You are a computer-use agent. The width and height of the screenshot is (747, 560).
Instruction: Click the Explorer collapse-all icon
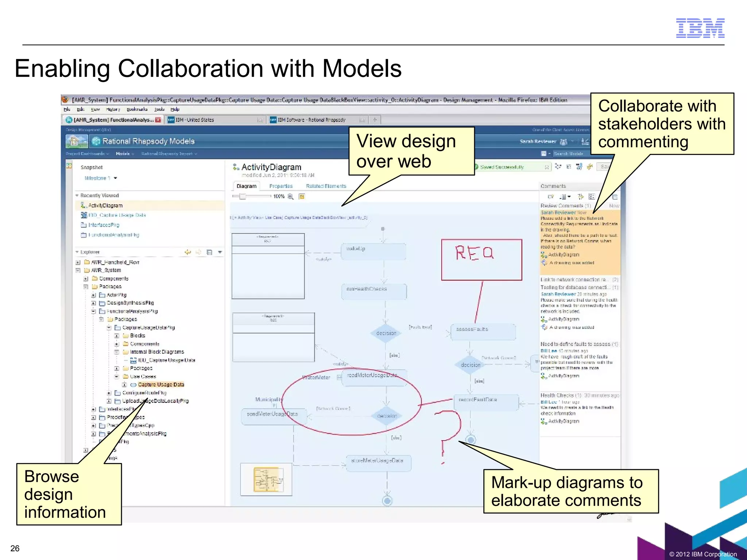(x=209, y=252)
